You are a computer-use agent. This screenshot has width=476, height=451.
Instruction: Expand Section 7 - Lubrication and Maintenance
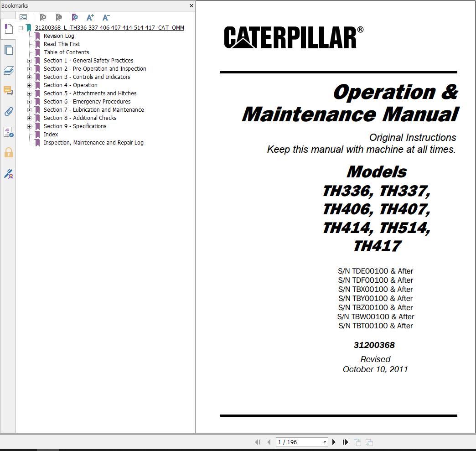coord(30,110)
